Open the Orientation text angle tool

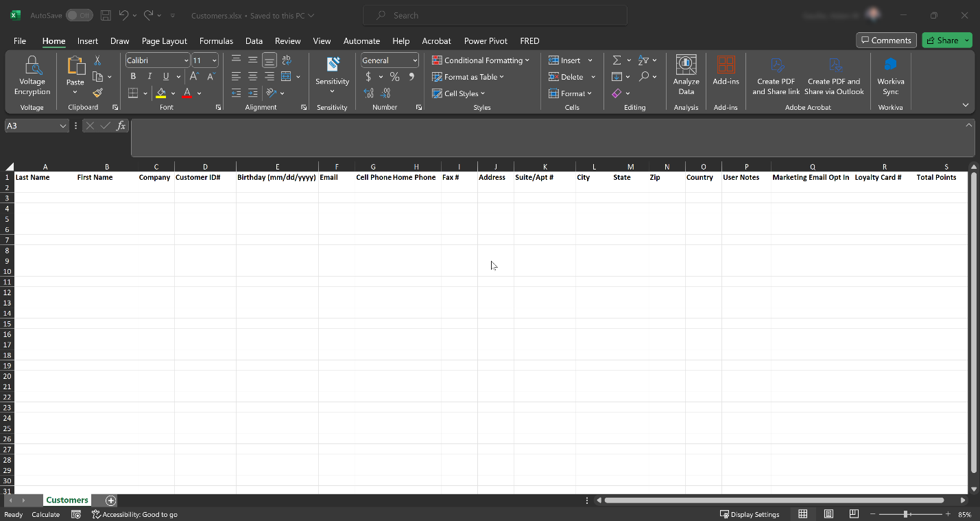[272, 93]
